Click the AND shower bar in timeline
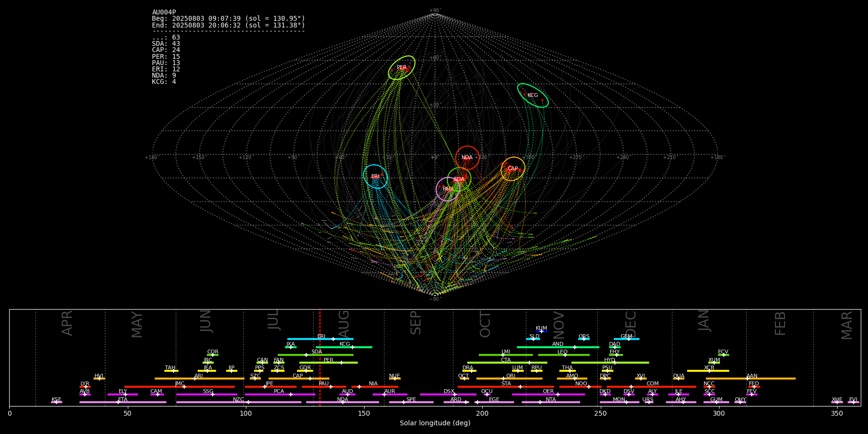Screen dimensions: 868x434 pyautogui.click(x=558, y=347)
